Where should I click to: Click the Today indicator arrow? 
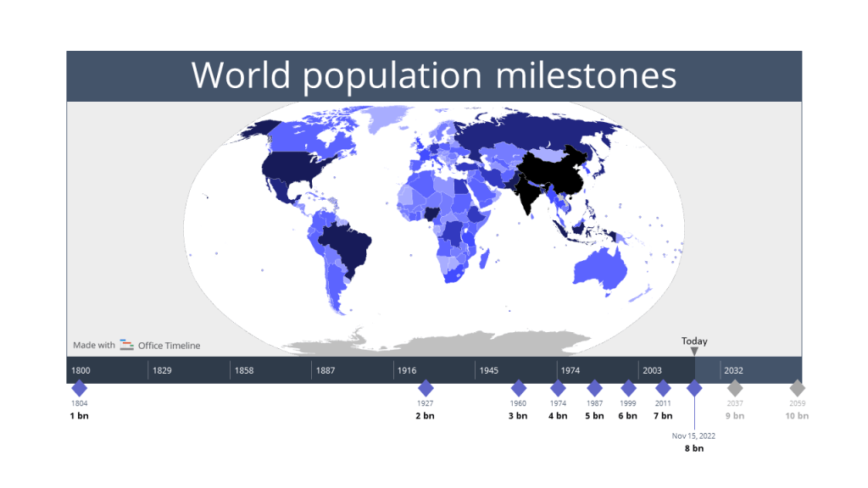tap(694, 351)
